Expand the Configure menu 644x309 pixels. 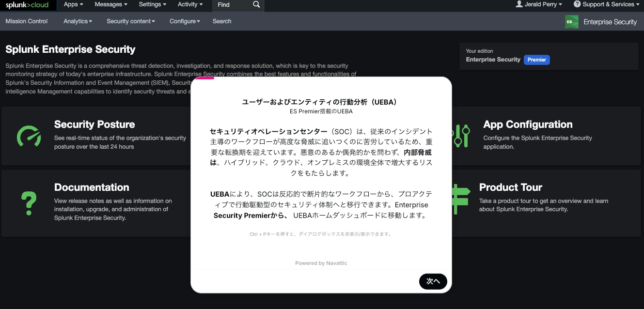185,21
